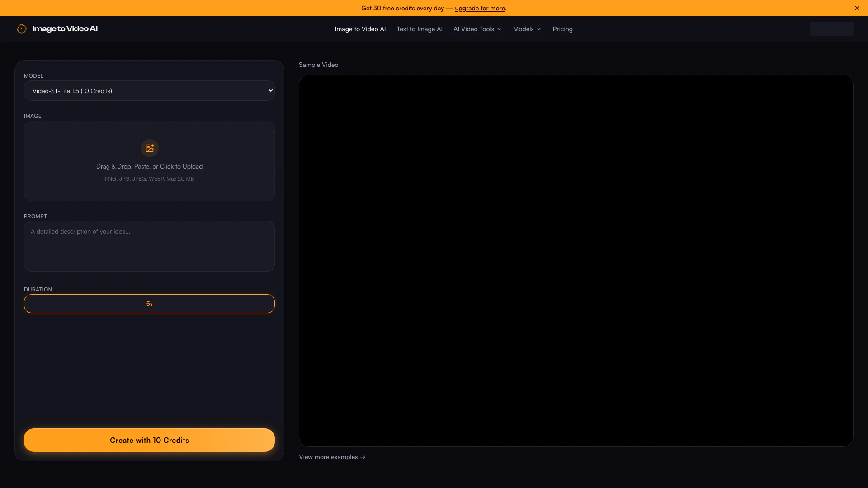This screenshot has height=488, width=868.
Task: Select the 5s duration option
Action: click(x=149, y=304)
